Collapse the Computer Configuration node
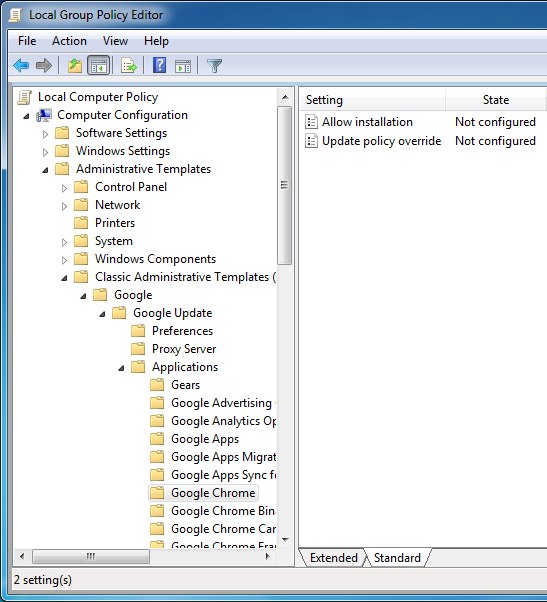This screenshot has height=602, width=547. (x=26, y=116)
